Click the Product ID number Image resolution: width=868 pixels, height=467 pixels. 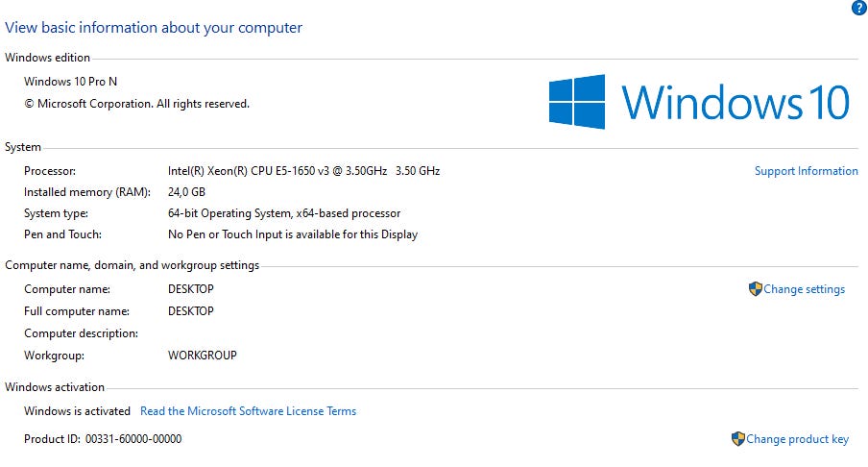133,439
